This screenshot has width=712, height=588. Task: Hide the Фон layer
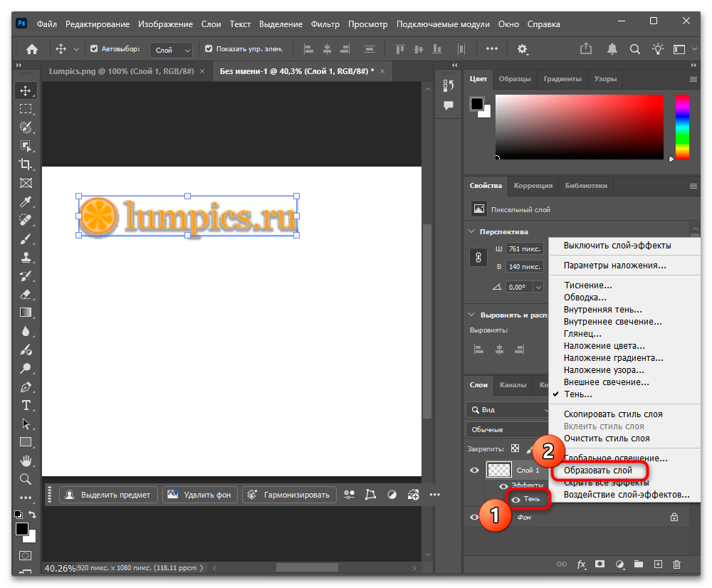(474, 517)
